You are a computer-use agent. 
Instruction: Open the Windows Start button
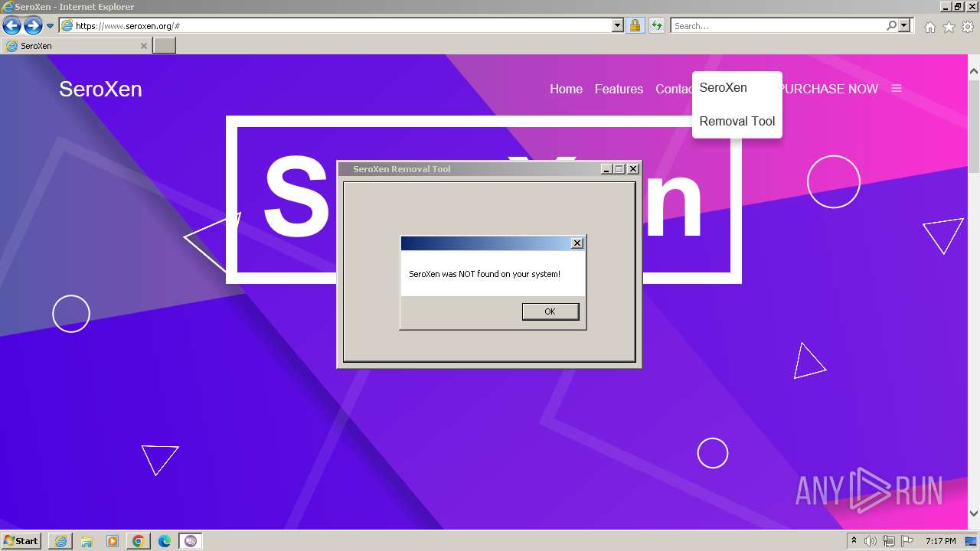tap(21, 541)
